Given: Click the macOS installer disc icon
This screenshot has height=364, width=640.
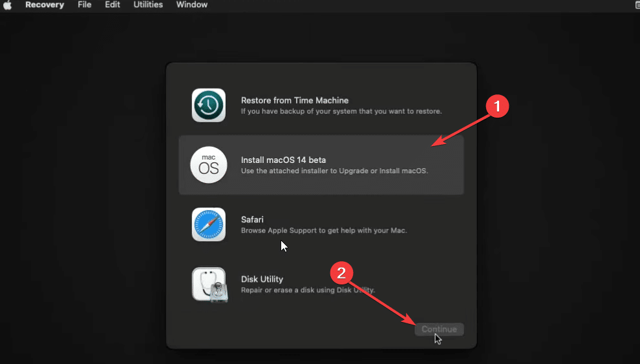Looking at the screenshot, I should [x=209, y=165].
